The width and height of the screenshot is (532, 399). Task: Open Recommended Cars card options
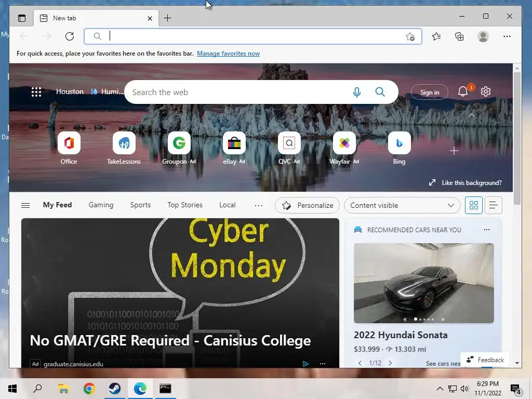[486, 230]
